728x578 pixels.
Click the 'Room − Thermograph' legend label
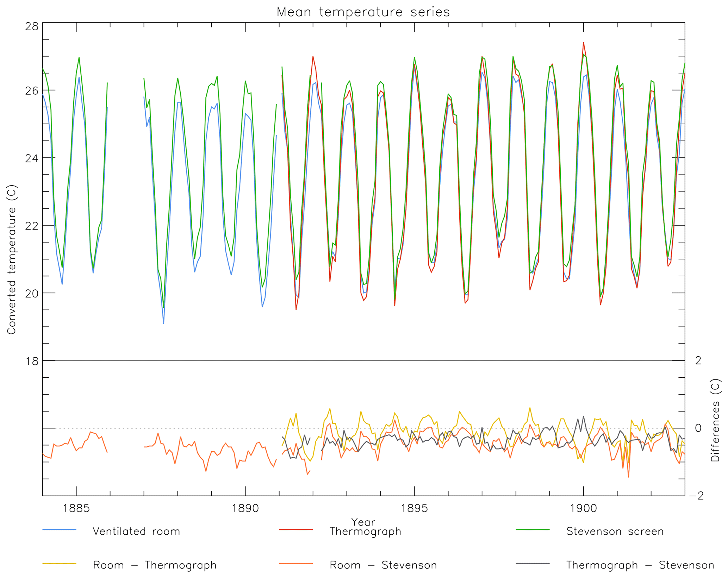[155, 565]
